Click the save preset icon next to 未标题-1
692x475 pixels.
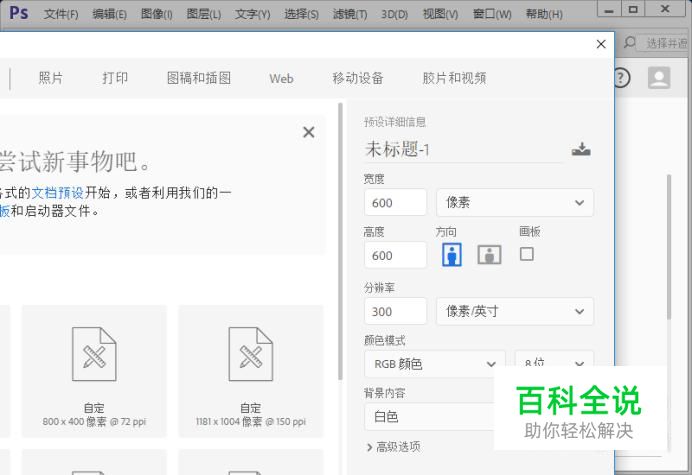pyautogui.click(x=581, y=149)
